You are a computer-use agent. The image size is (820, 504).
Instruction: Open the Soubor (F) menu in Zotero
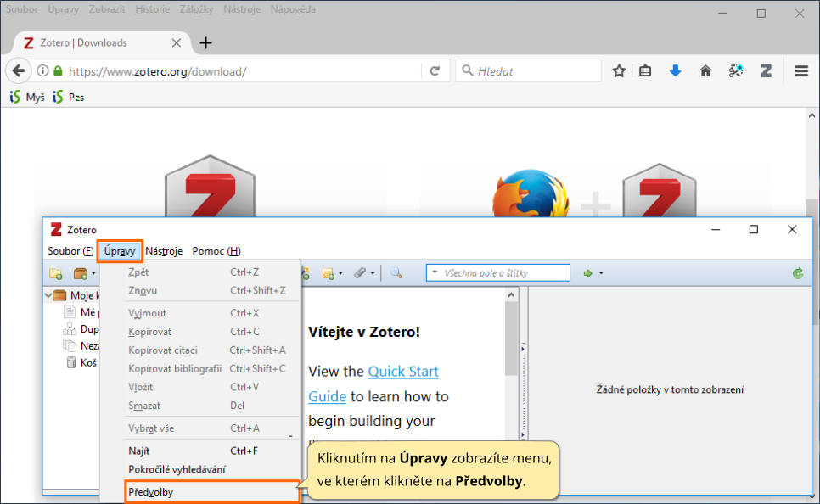70,251
